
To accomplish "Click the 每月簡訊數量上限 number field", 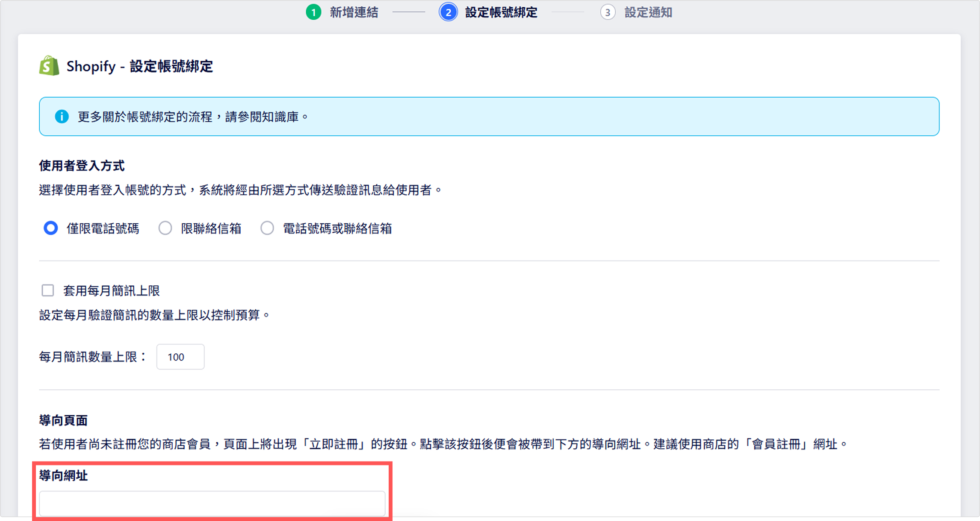I will [x=180, y=357].
